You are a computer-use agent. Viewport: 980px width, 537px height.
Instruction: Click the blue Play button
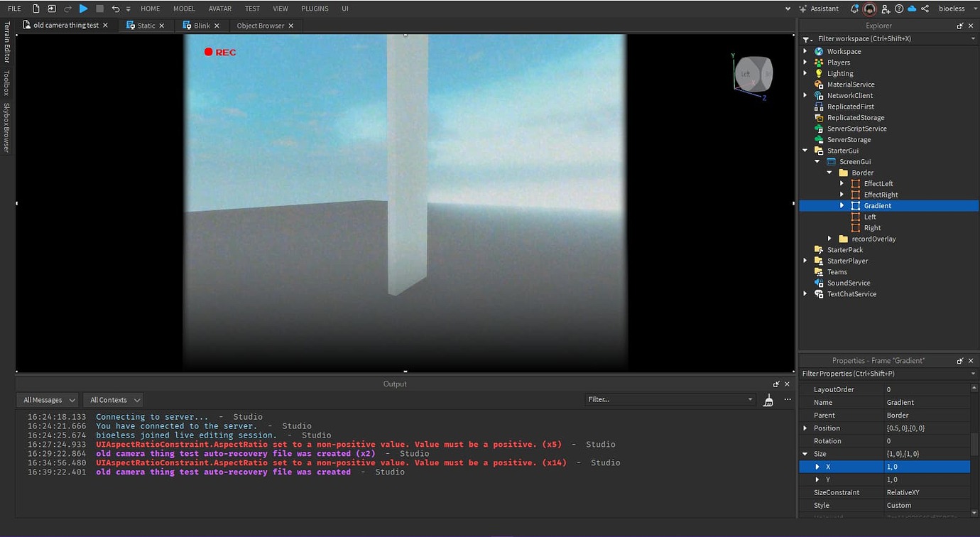coord(83,9)
